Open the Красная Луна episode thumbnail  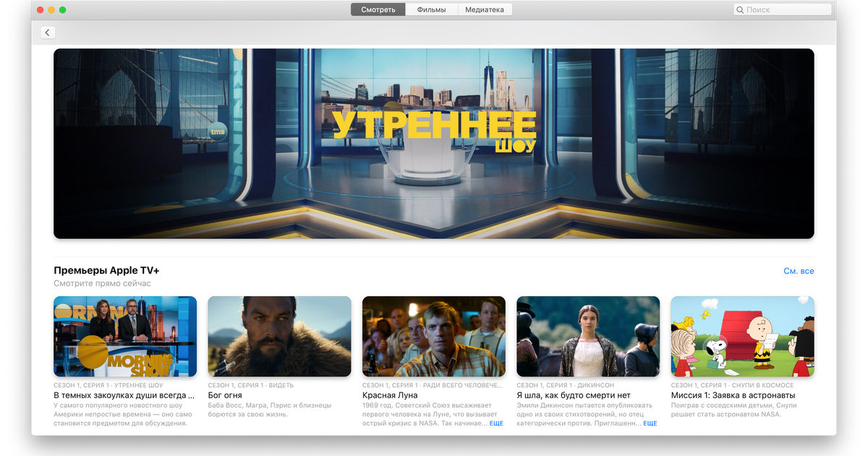(434, 337)
